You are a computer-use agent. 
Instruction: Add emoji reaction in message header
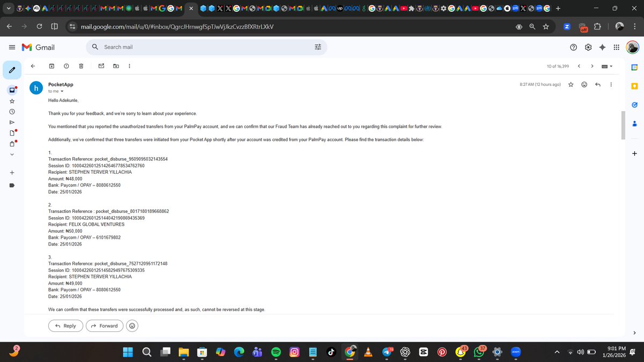[x=584, y=84]
